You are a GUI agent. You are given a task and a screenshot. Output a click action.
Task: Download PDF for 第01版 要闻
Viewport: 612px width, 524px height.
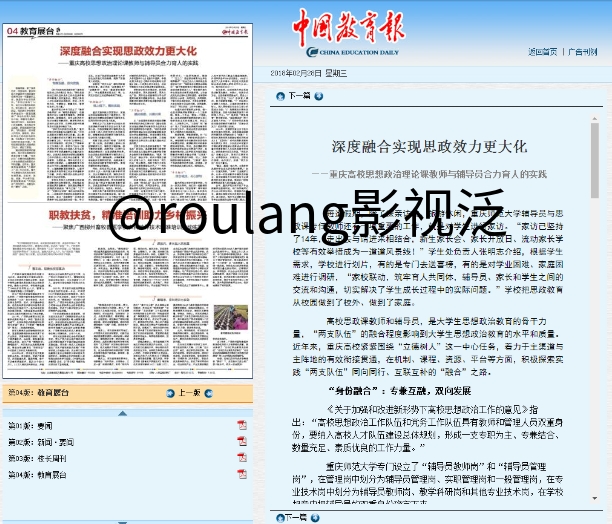pyautogui.click(x=242, y=425)
